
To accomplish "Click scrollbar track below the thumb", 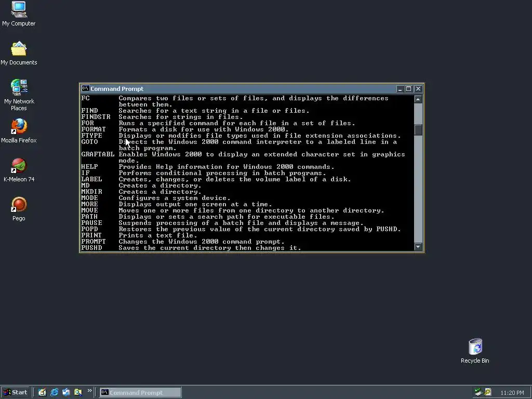I will 418,189.
